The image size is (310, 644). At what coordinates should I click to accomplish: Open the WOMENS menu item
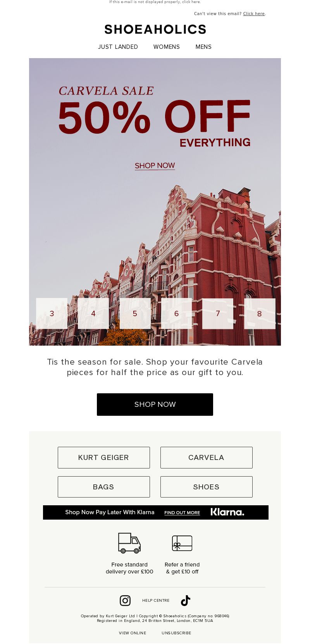167,47
